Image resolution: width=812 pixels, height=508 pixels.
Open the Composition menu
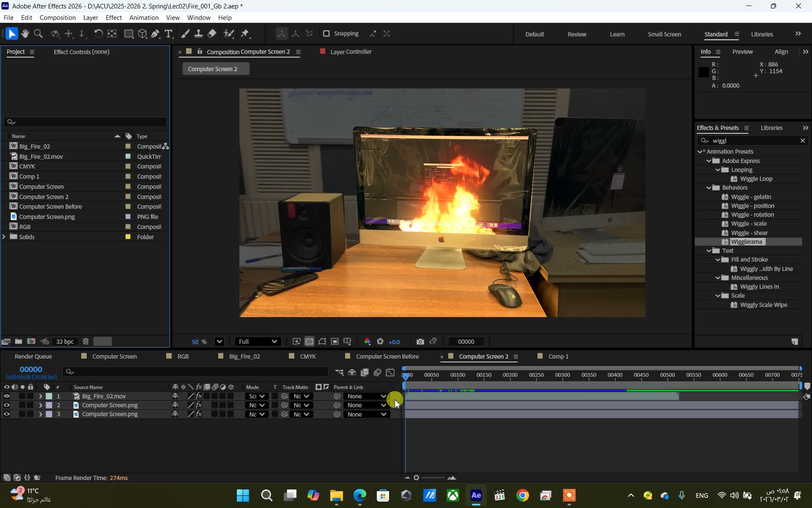pyautogui.click(x=58, y=18)
